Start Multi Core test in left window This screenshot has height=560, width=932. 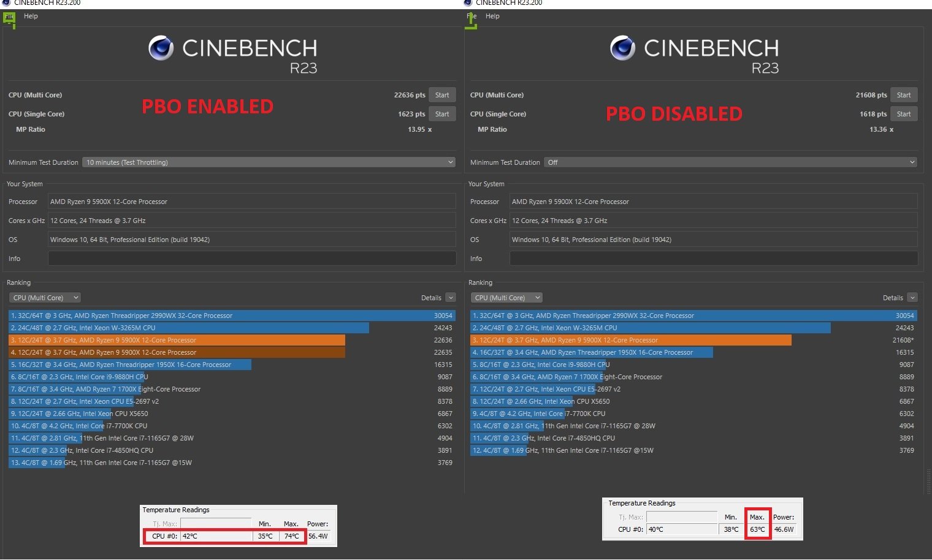[442, 95]
